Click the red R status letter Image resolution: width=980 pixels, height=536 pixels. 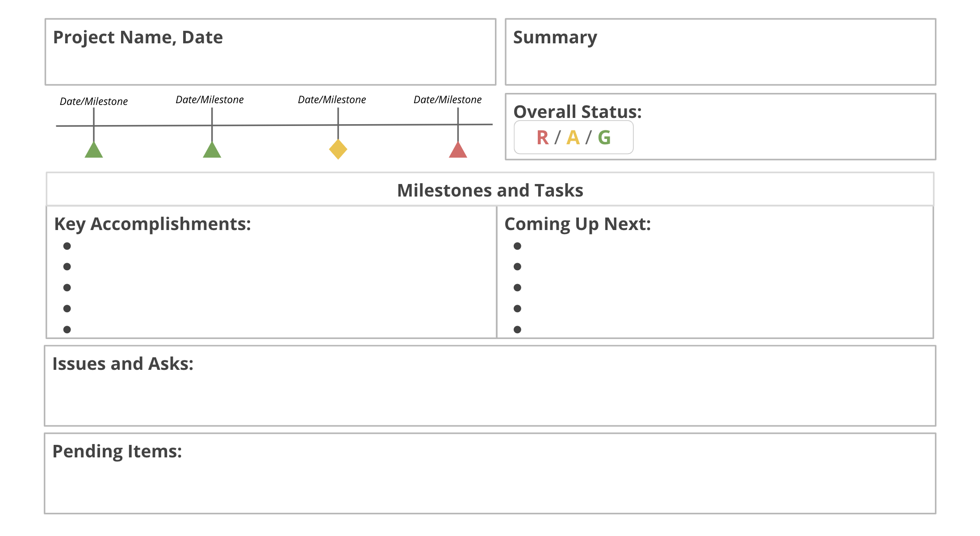pyautogui.click(x=542, y=138)
